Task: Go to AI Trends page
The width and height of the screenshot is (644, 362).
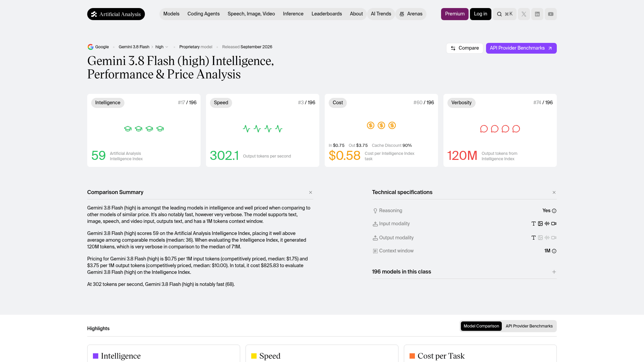Action: click(381, 14)
